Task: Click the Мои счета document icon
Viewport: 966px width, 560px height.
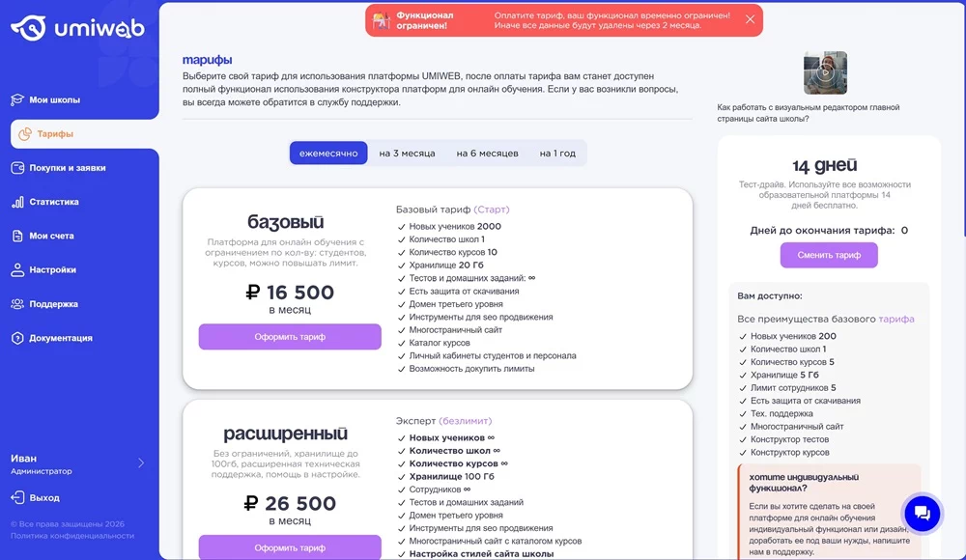Action: click(17, 236)
